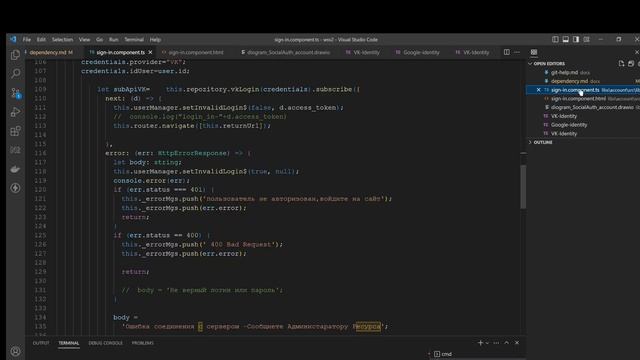Screen dimensions: 640x360
Task: Open the new terminal profile dropdown arrow
Action: click(x=487, y=343)
